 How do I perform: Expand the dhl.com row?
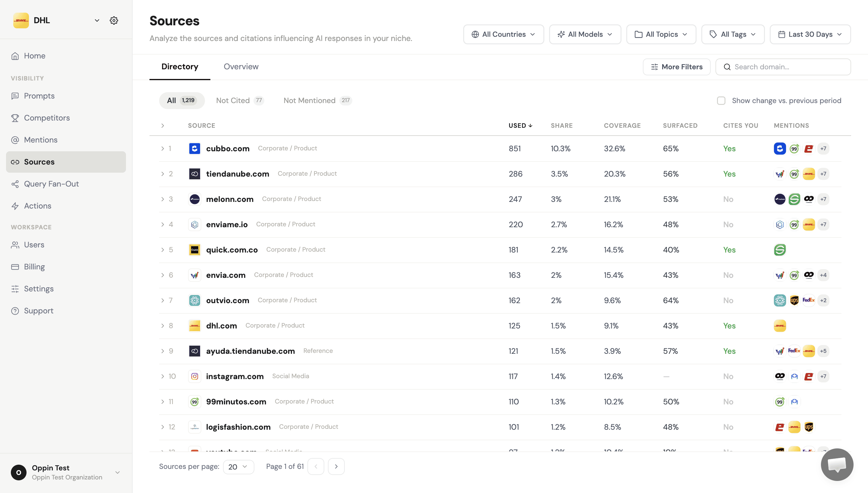click(x=162, y=326)
